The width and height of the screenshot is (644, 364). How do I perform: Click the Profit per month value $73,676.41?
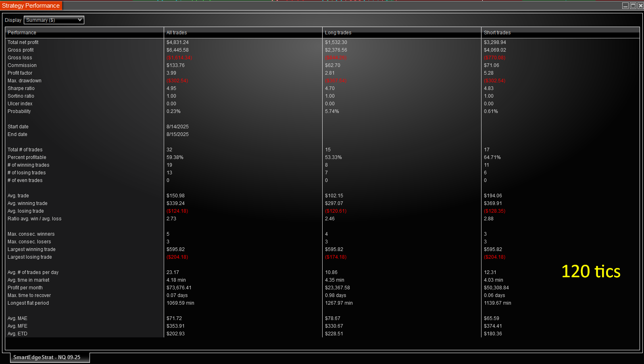[x=179, y=288]
